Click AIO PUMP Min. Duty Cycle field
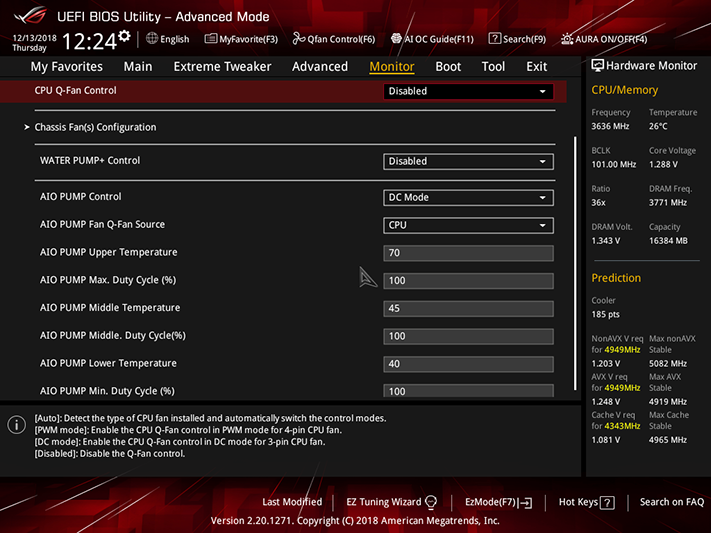The width and height of the screenshot is (711, 533). [468, 391]
